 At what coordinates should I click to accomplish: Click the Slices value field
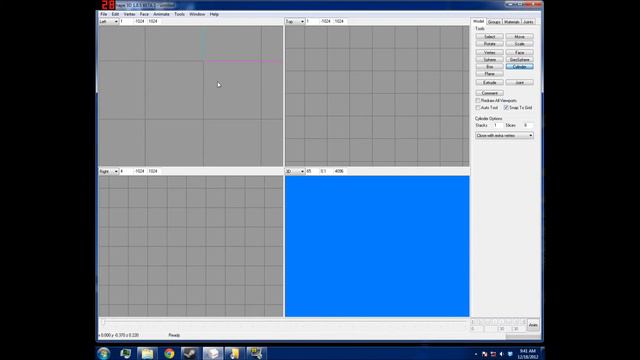click(x=527, y=125)
